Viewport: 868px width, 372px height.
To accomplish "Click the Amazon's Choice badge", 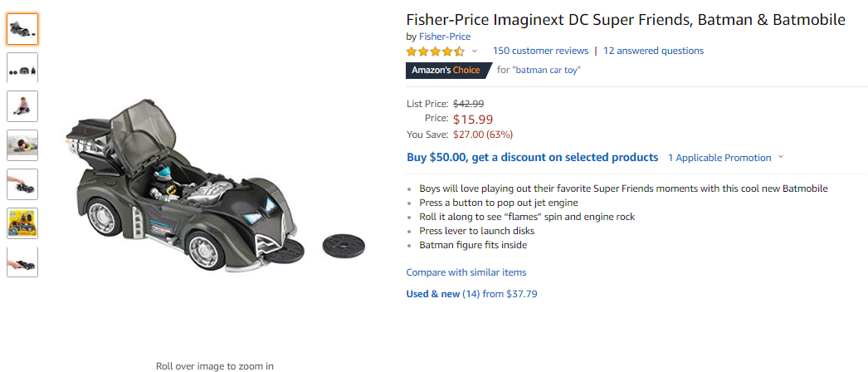I will coord(448,71).
